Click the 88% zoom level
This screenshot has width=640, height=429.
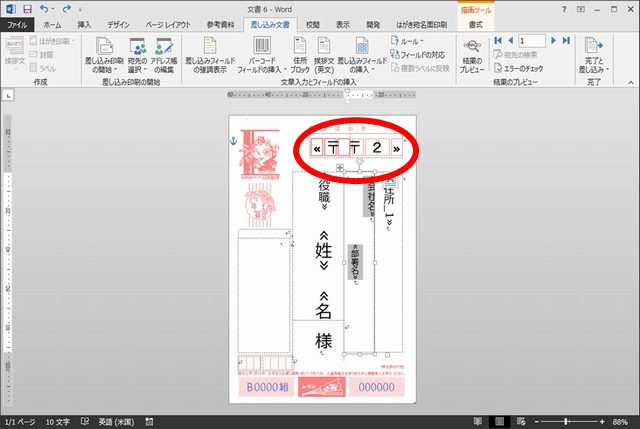tap(620, 422)
